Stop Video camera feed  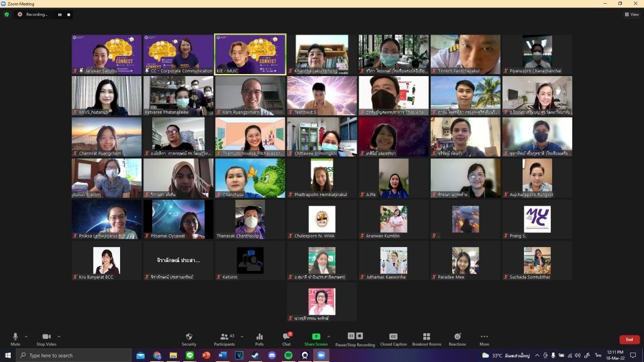point(46,338)
